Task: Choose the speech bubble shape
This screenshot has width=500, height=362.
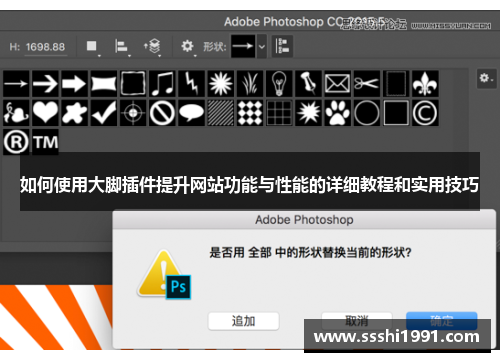Action: (191, 113)
